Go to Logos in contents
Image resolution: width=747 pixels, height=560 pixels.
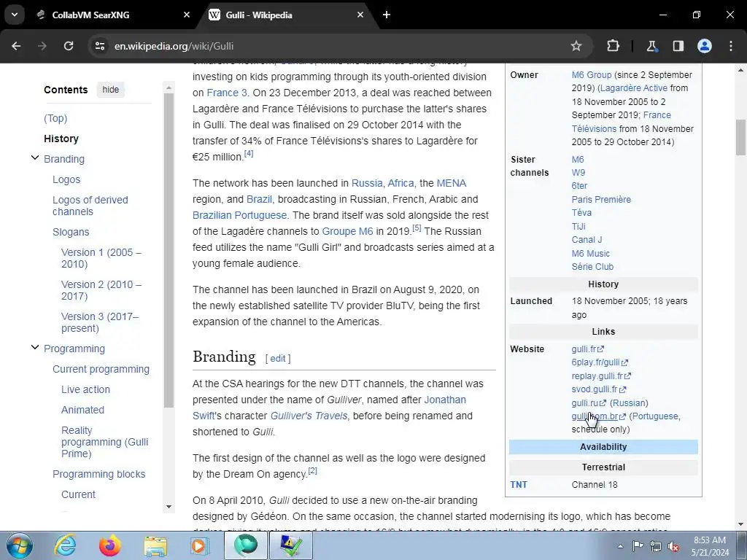tap(66, 179)
